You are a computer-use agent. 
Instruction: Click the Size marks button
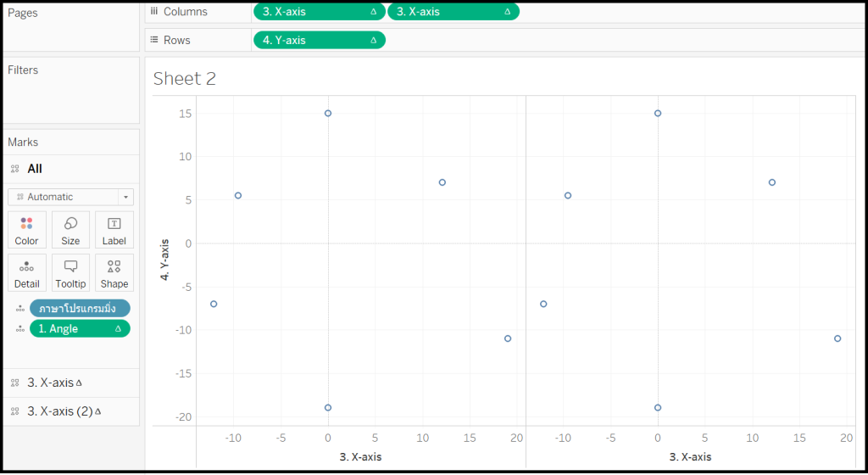pyautogui.click(x=70, y=230)
